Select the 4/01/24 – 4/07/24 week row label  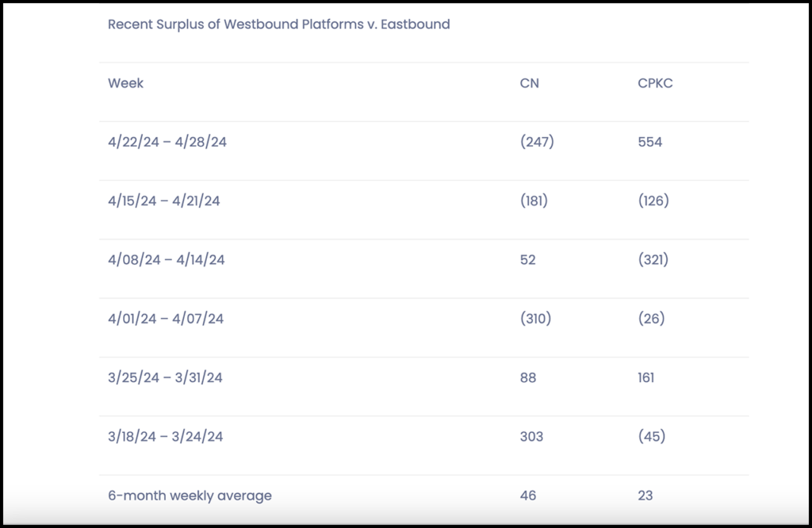pos(166,319)
